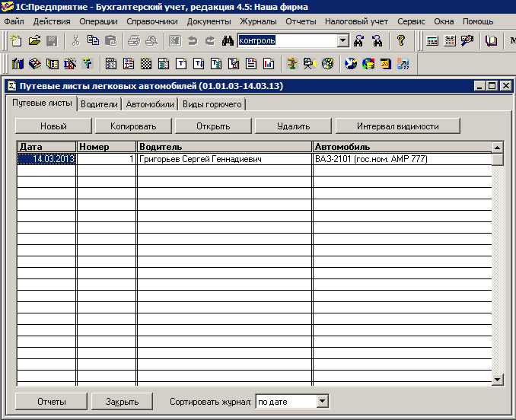
Task: Click the colorful cube book icon
Action: pyautogui.click(x=35, y=63)
